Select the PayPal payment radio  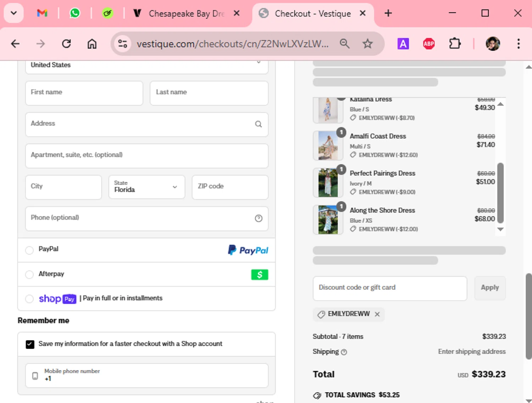pyautogui.click(x=29, y=250)
